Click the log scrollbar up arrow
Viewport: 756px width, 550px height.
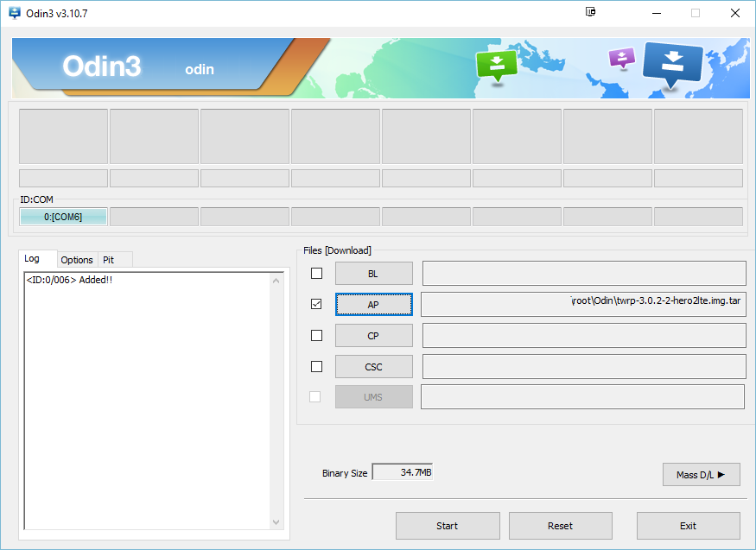pyautogui.click(x=276, y=281)
